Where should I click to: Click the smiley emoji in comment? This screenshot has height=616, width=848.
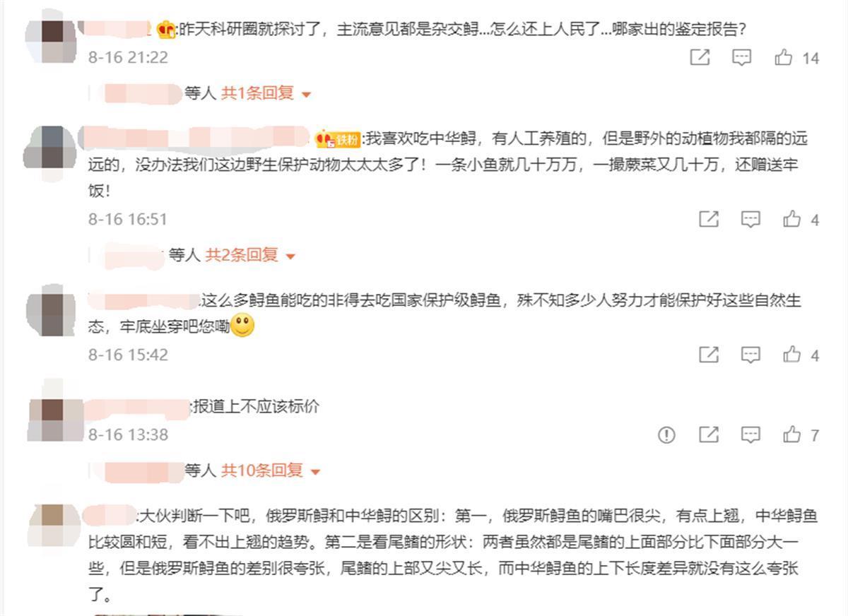[x=242, y=326]
